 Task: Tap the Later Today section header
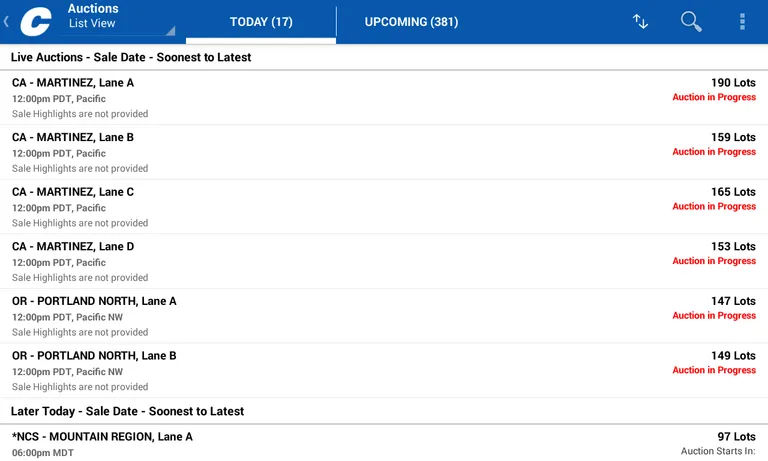point(384,411)
